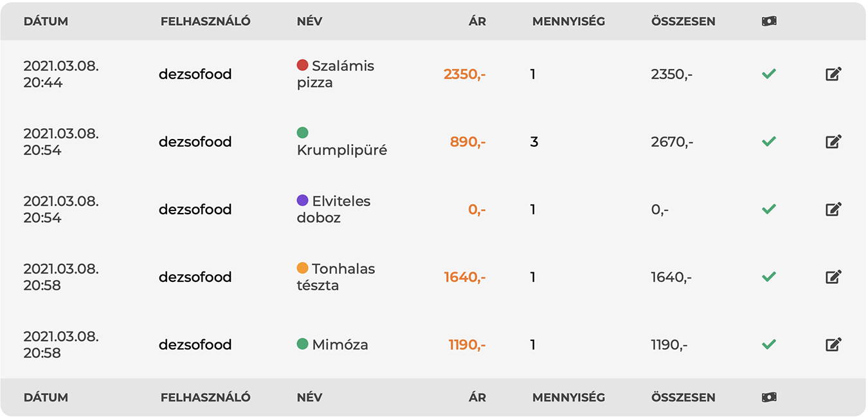Toggle paid checkmark for Elviteles doboz
Screen dimensions: 868x417
pos(768,209)
